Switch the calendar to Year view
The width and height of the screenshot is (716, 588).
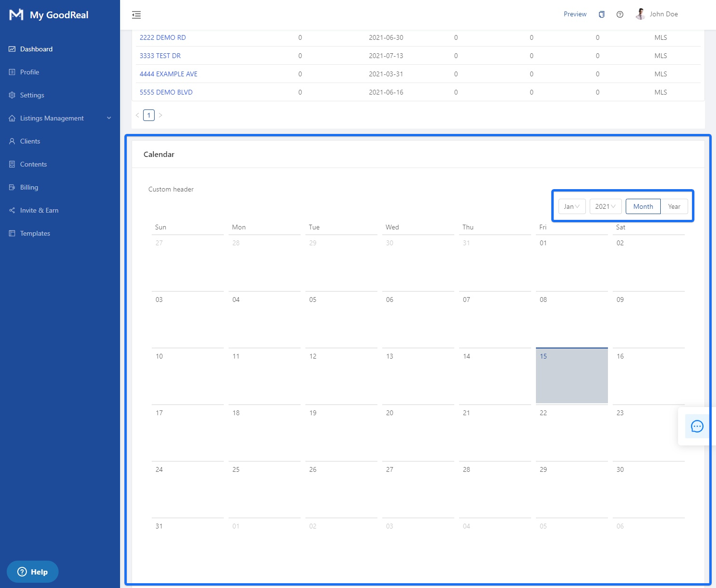click(674, 206)
